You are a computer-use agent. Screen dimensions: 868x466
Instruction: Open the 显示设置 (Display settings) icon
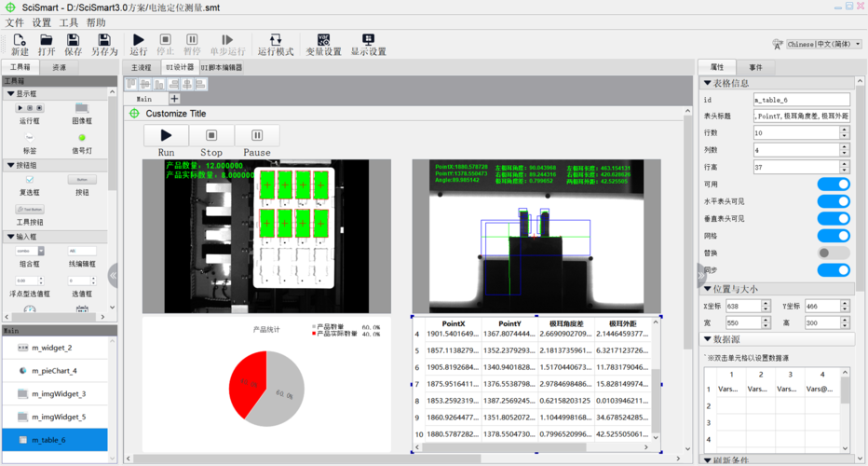point(368,40)
